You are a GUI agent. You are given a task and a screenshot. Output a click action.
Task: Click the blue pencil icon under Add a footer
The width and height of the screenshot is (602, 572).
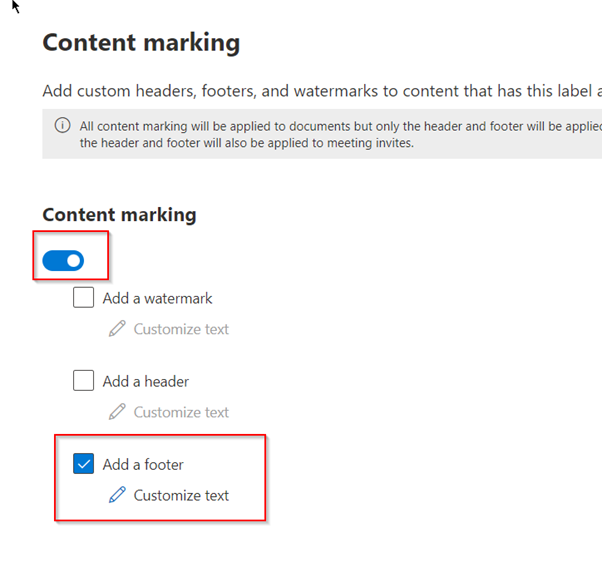click(x=118, y=495)
